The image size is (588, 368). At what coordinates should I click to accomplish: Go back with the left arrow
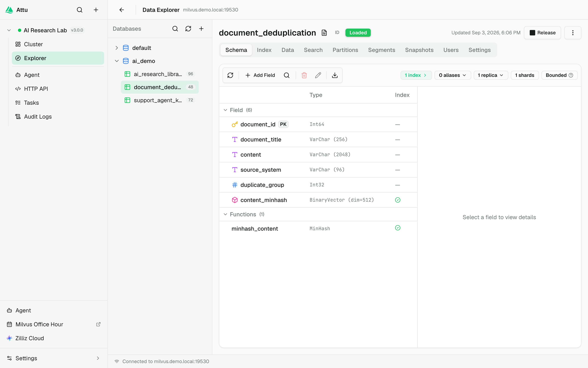tap(121, 10)
